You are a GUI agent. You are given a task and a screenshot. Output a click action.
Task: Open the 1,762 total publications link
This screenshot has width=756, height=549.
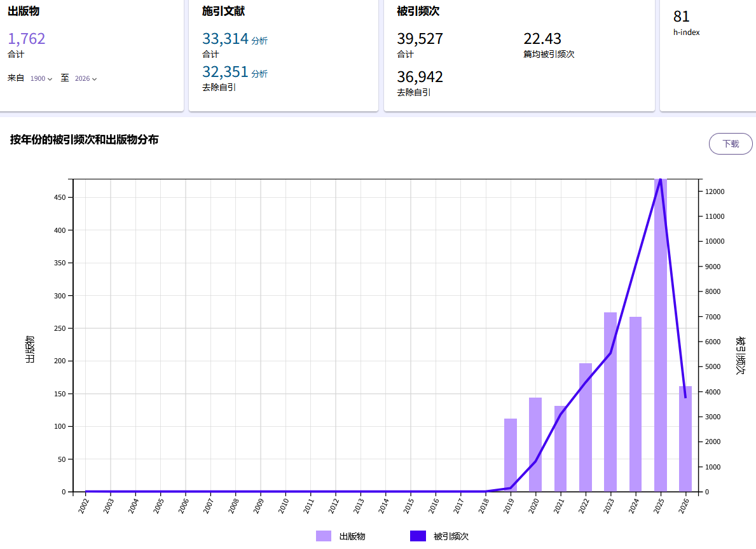point(27,39)
